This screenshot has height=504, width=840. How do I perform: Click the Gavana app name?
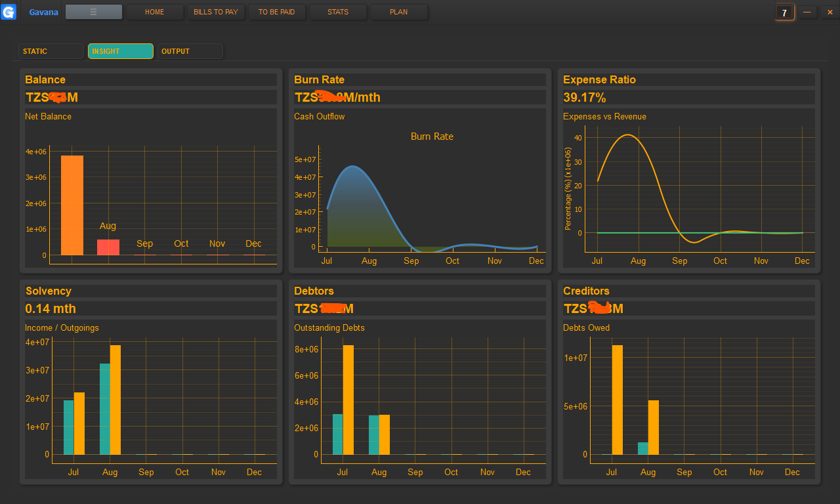coord(44,12)
